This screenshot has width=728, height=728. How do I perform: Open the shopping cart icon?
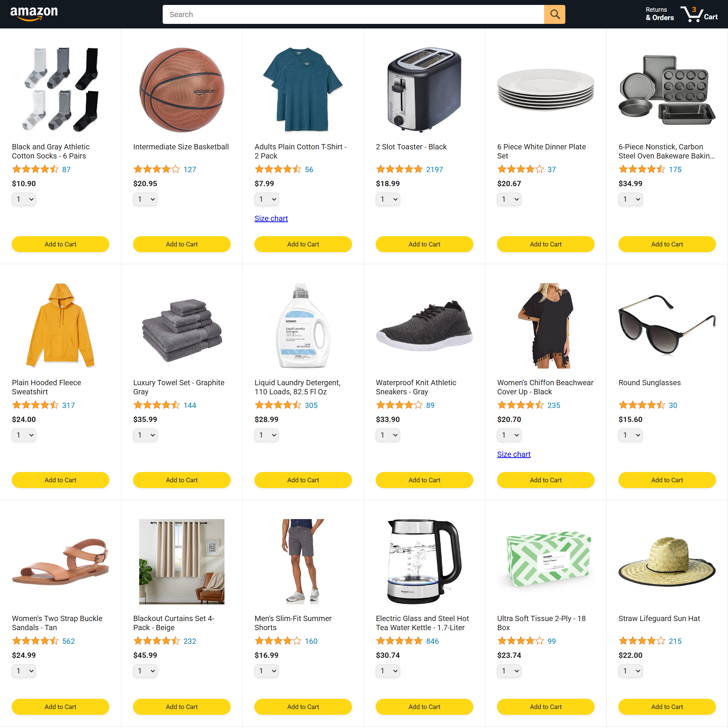699,14
